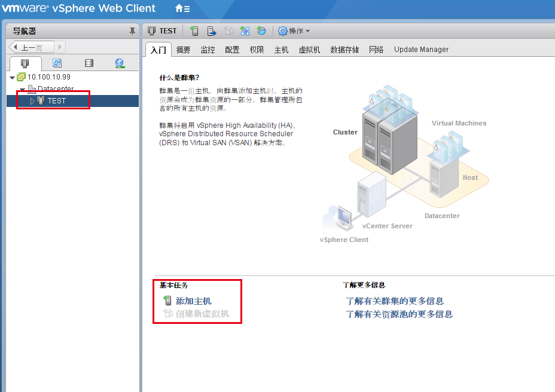Open the Update Manager tab
555x392 pixels.
point(421,50)
